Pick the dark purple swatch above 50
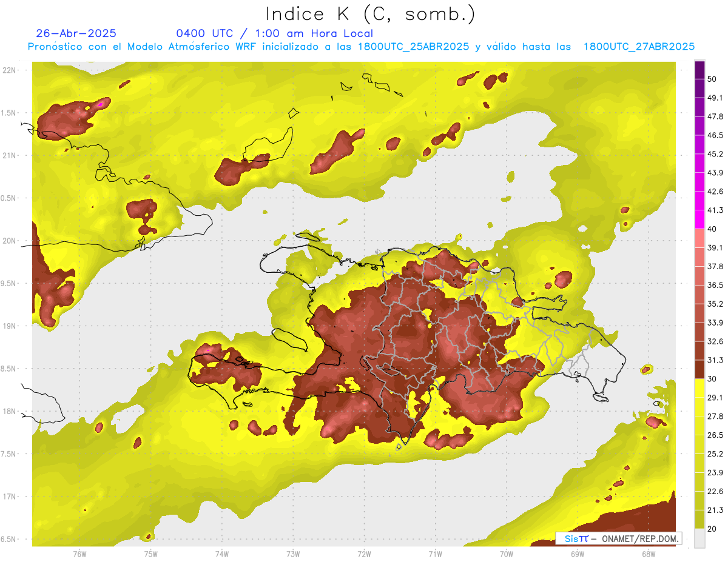 (x=699, y=70)
